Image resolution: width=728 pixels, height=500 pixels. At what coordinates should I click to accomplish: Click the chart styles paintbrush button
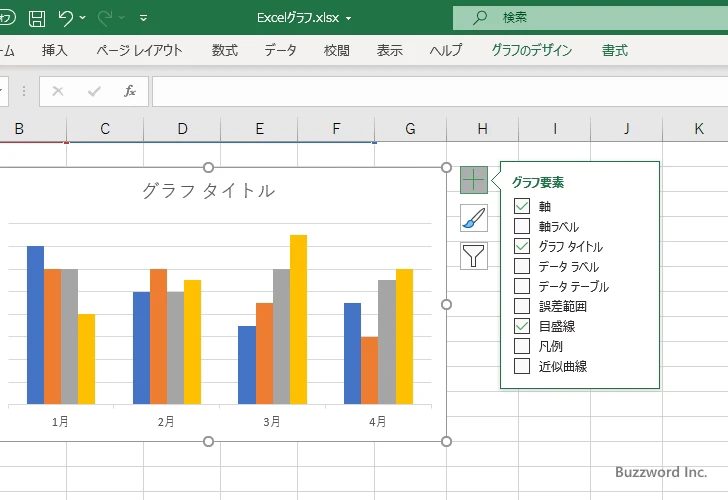474,218
